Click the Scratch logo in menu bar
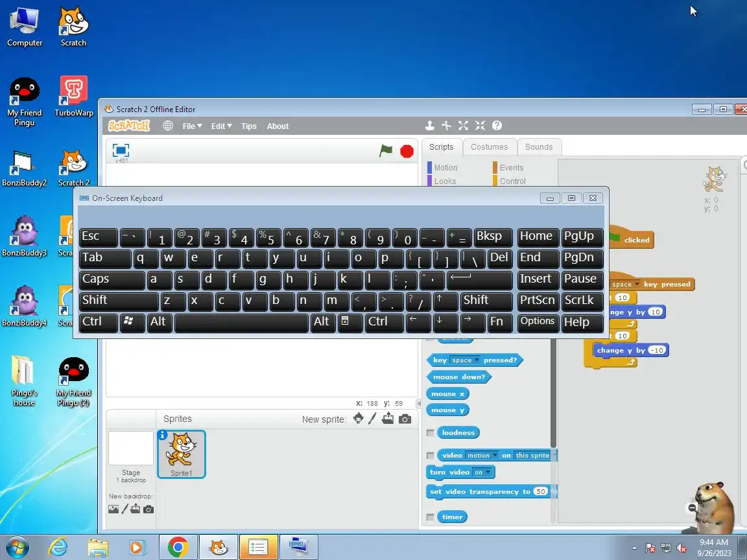This screenshot has width=747, height=560. pos(128,126)
